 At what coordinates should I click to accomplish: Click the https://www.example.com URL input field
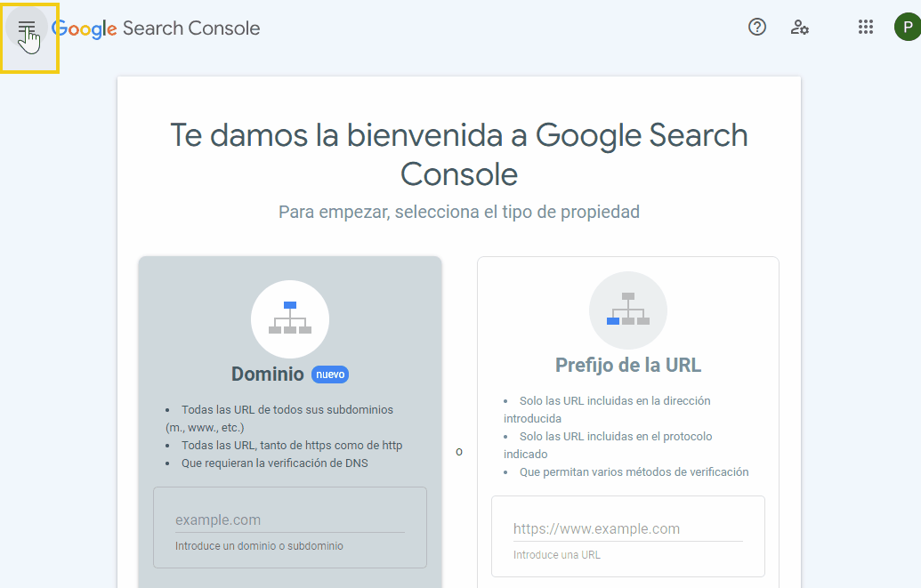628,528
